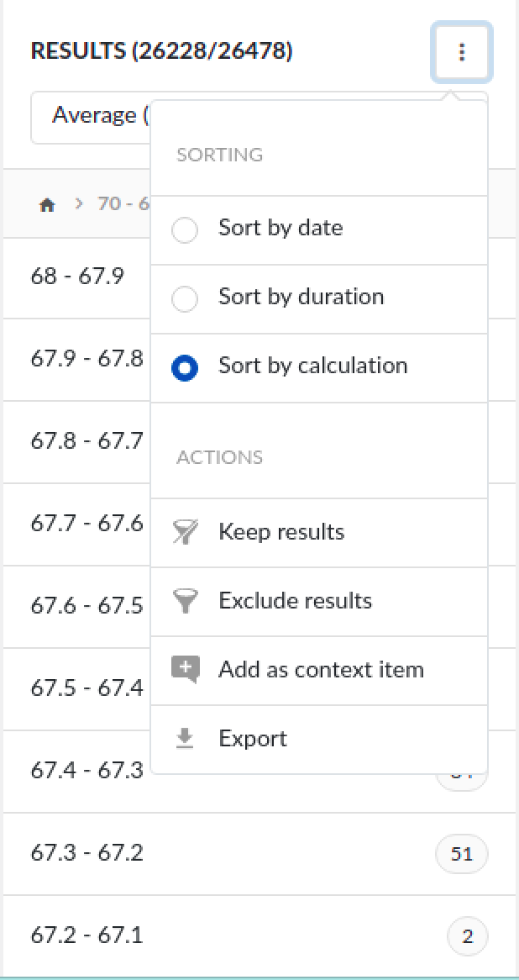
Task: Select the Sort by calculation radio button
Action: [185, 366]
